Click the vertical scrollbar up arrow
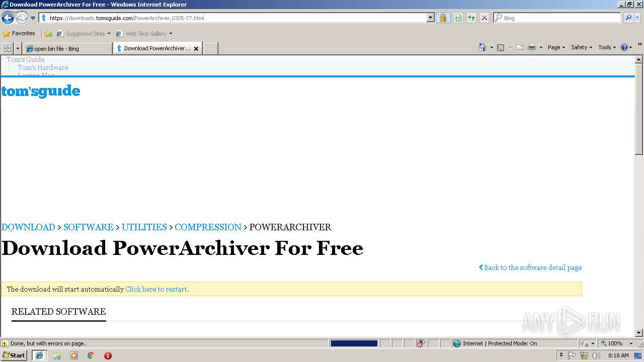The width and height of the screenshot is (644, 362). coord(639,59)
